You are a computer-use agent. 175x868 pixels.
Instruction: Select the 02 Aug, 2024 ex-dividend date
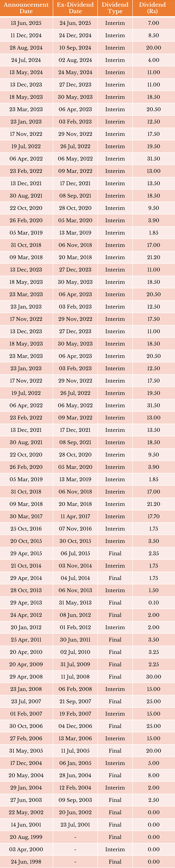(x=75, y=60)
